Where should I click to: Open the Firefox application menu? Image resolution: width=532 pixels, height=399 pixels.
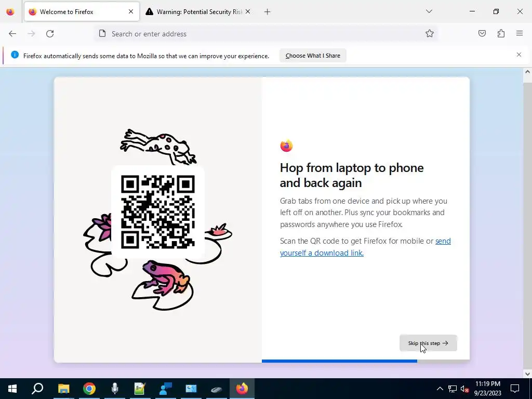point(520,33)
